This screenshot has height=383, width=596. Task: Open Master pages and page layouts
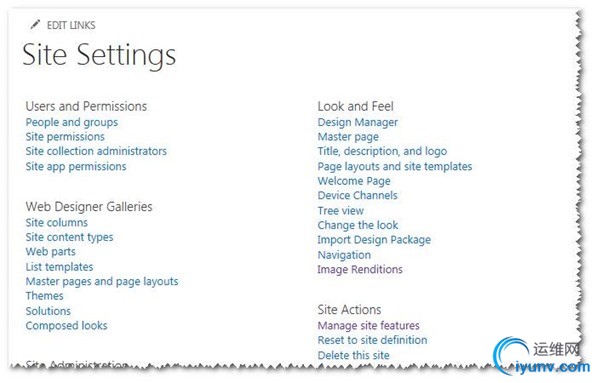(x=102, y=282)
